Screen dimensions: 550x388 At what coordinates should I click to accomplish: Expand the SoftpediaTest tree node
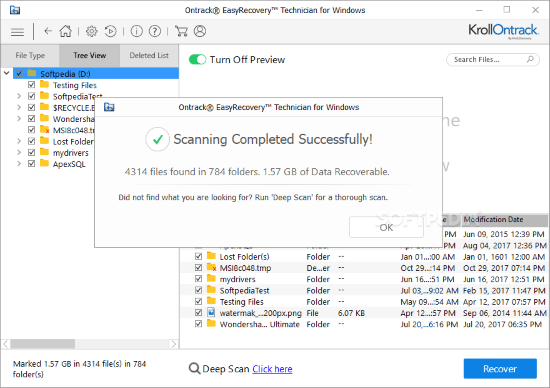[19, 96]
